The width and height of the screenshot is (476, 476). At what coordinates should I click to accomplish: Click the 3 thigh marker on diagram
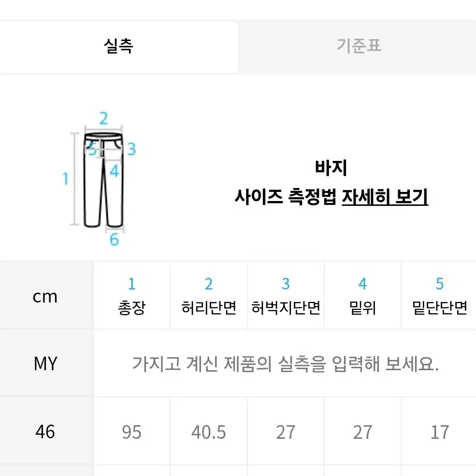click(x=131, y=149)
